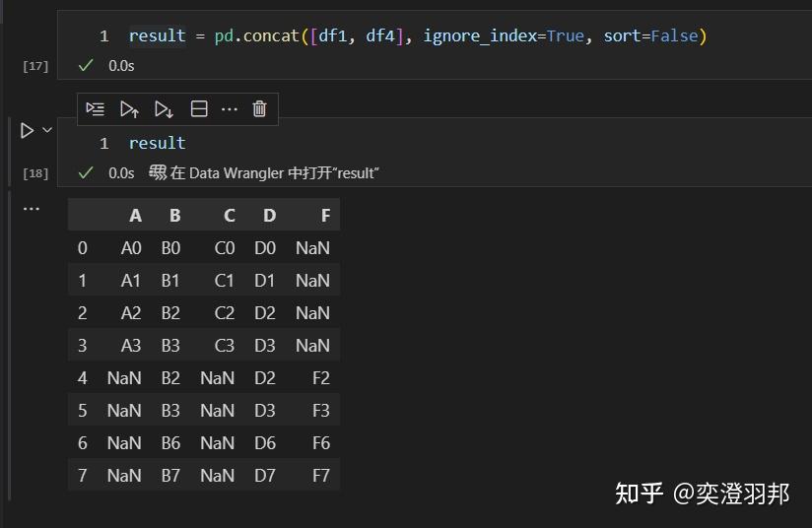Click the row index 7 cell
This screenshot has height=528, width=812.
tap(83, 476)
